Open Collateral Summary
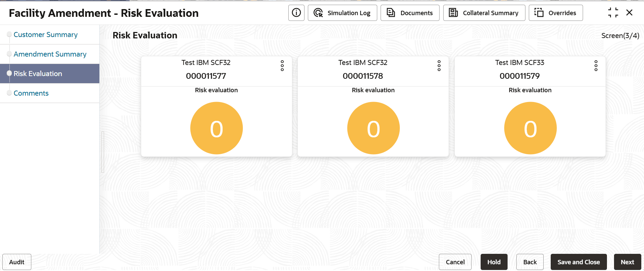Viewport: 644px width, 271px height. (484, 13)
